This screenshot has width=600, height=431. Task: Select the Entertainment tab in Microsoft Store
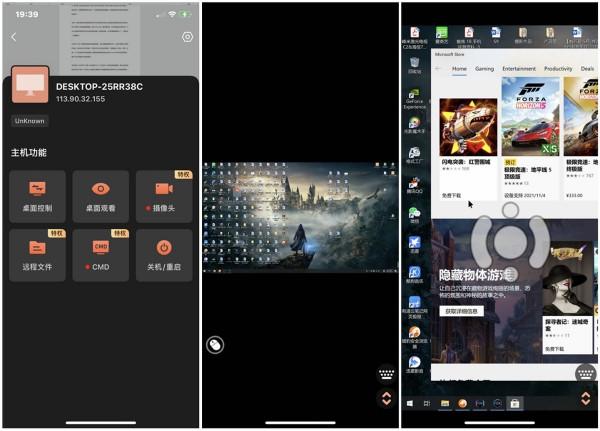click(x=519, y=69)
